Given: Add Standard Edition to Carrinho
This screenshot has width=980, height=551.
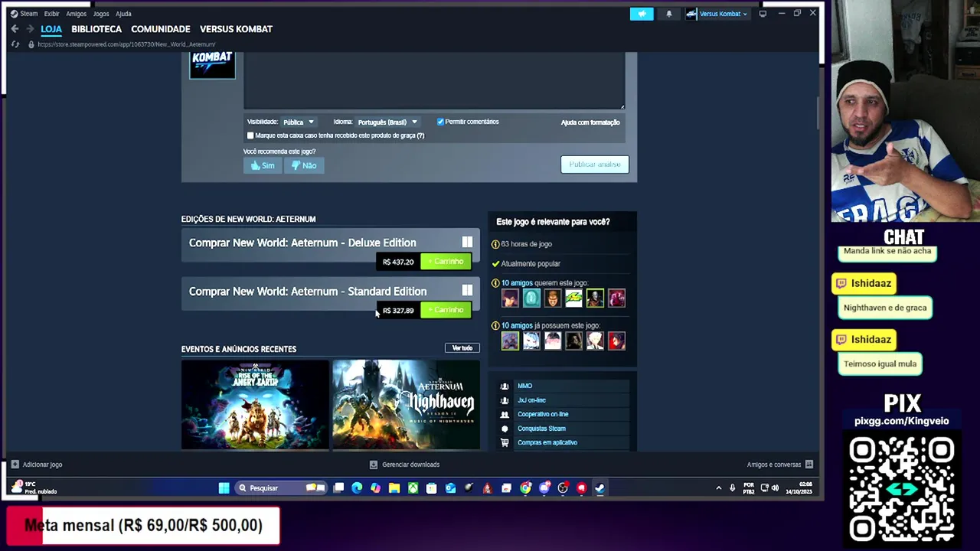Looking at the screenshot, I should coord(446,310).
